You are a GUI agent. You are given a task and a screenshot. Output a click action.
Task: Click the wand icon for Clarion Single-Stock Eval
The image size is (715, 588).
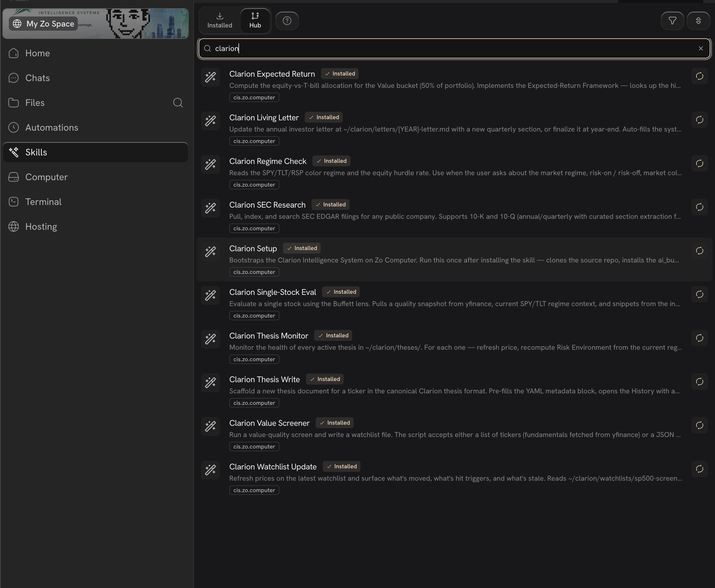click(210, 295)
